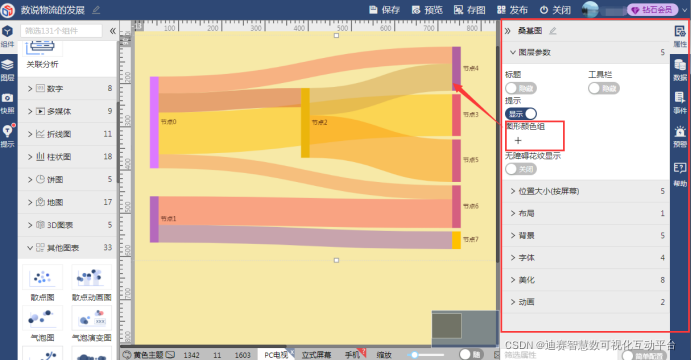Open the user avatar in the header
The width and height of the screenshot is (691, 360).
[590, 10]
